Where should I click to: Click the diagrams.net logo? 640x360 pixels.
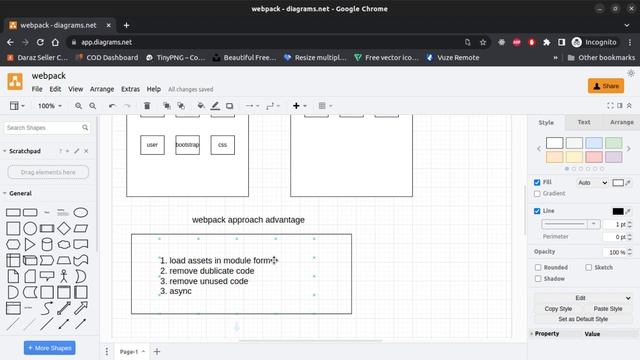[15, 81]
